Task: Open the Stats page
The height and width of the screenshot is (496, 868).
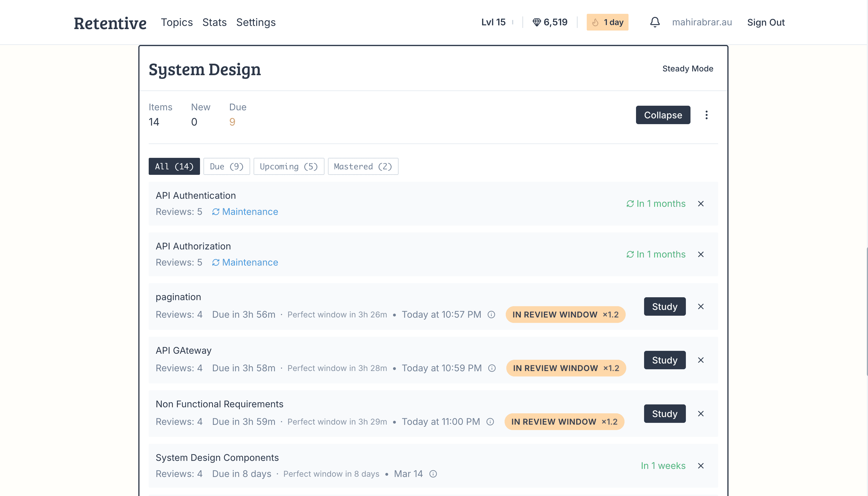Action: coord(214,22)
